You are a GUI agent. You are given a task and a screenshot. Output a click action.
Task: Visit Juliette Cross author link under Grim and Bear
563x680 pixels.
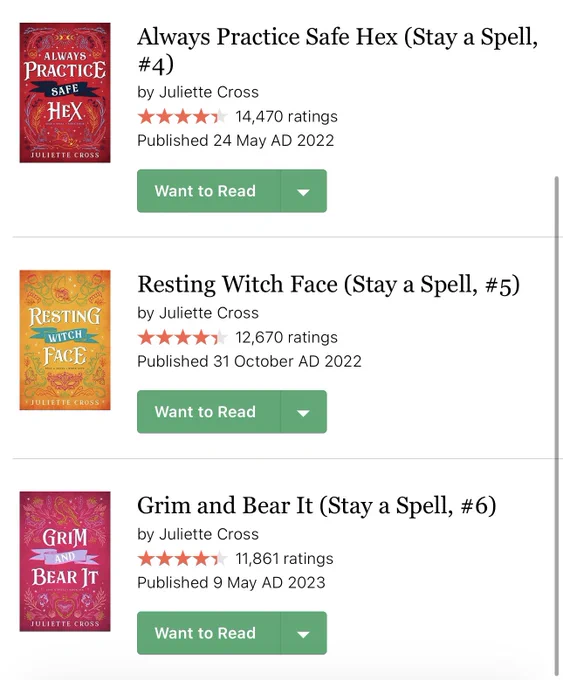[209, 534]
